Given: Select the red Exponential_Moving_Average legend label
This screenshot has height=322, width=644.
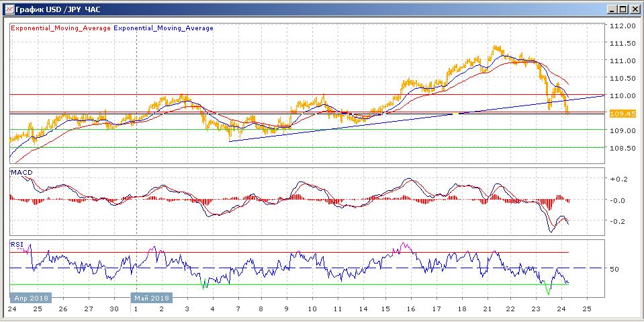Looking at the screenshot, I should coord(60,28).
